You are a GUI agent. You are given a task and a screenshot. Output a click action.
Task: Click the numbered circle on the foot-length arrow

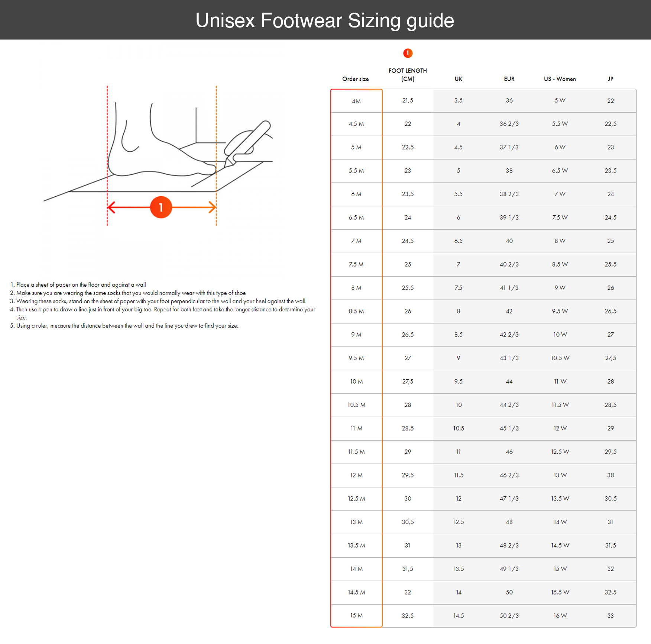click(161, 207)
